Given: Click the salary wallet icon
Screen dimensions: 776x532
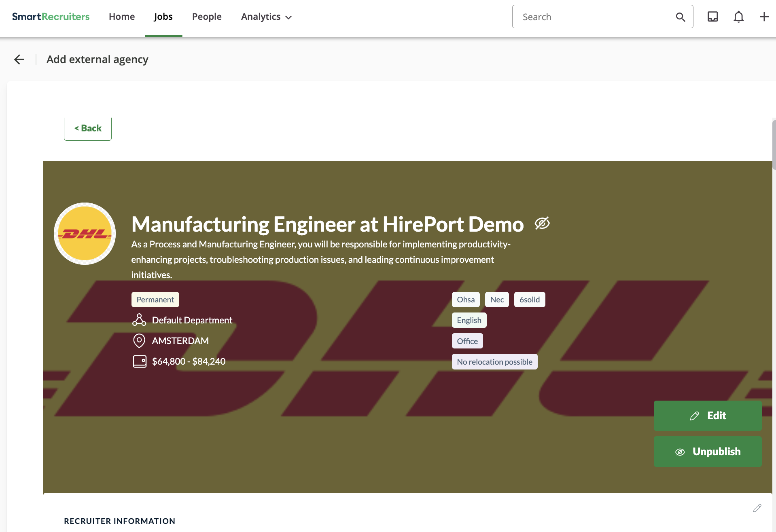Looking at the screenshot, I should click(140, 361).
